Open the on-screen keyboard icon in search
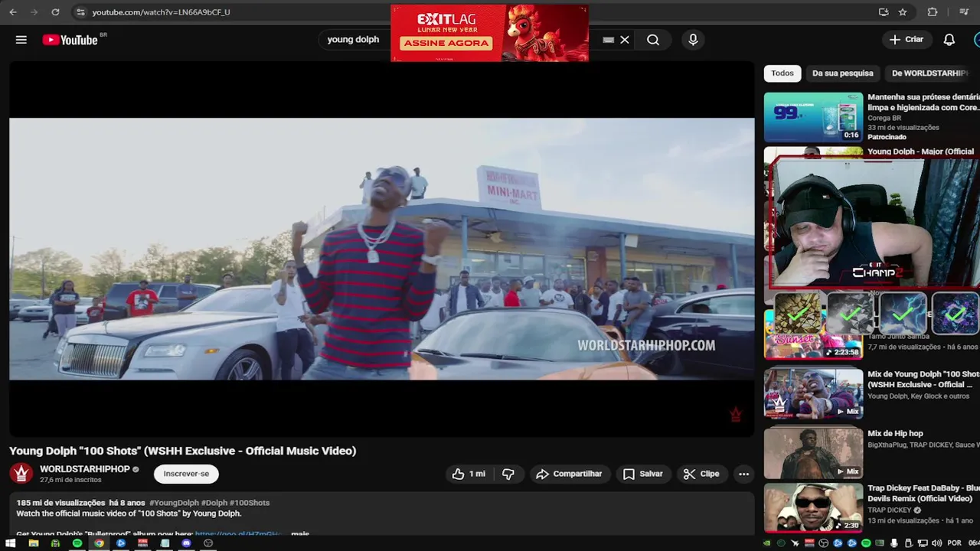This screenshot has height=551, width=980. pos(609,40)
